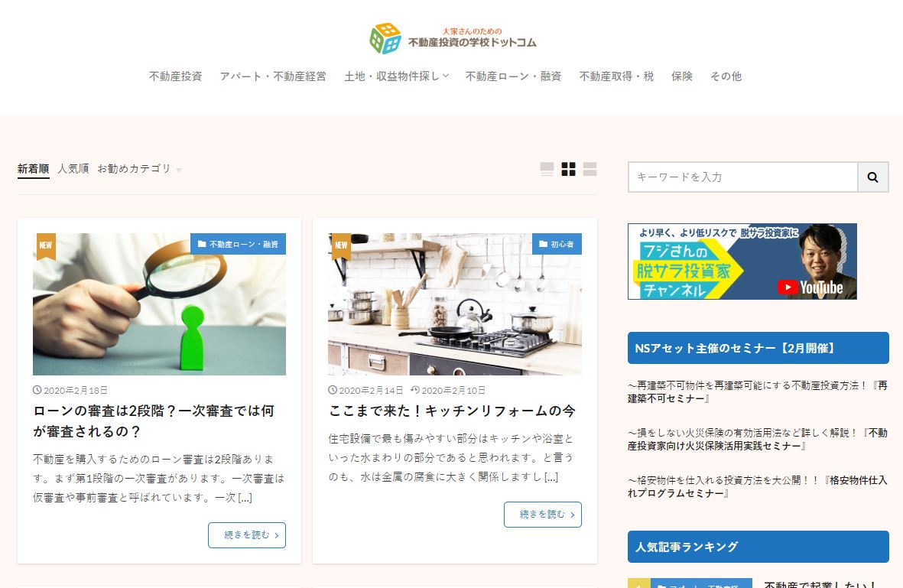Open the 不動産投資 menu item

(176, 76)
